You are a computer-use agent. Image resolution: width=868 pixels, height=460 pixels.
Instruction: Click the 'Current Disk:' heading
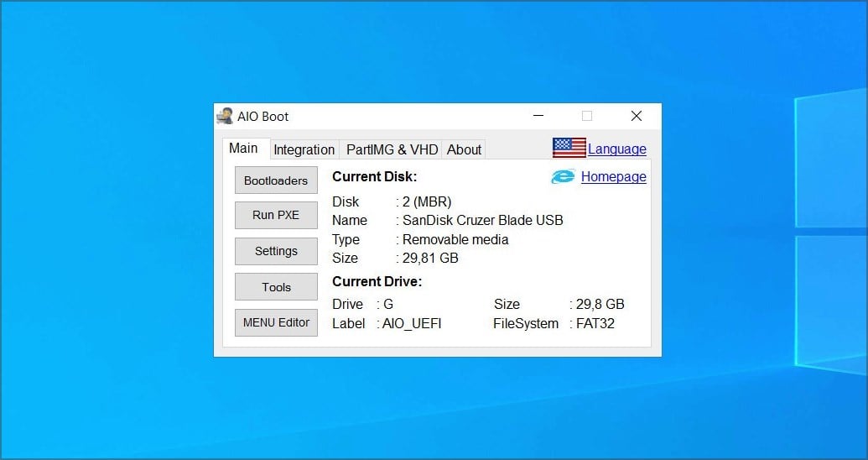click(x=374, y=177)
